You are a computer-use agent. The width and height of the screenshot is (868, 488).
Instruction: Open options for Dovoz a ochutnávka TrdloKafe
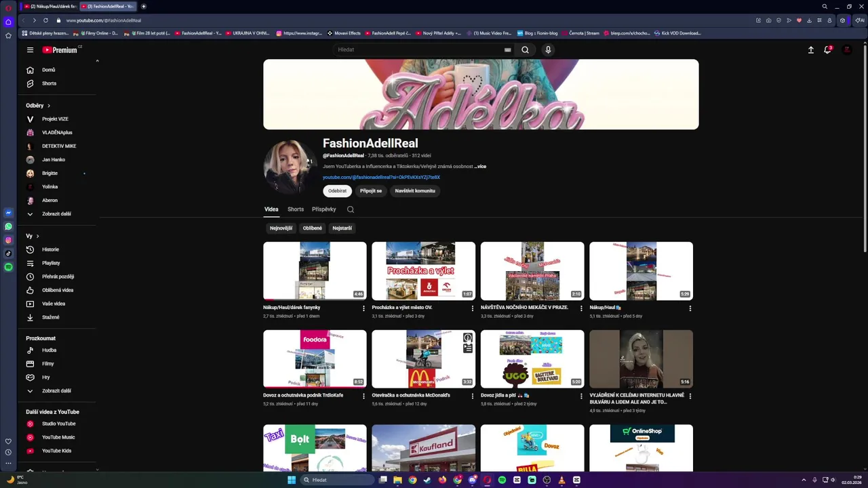(x=363, y=396)
